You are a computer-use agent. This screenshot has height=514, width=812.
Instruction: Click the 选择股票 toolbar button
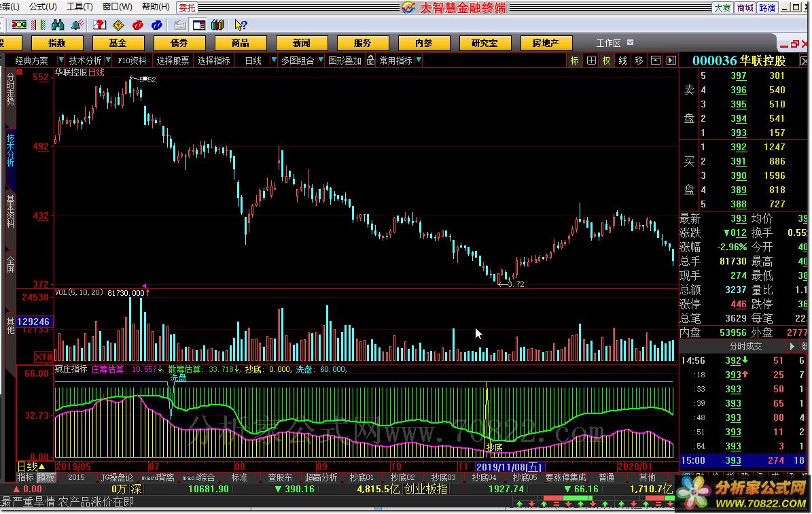pos(173,61)
